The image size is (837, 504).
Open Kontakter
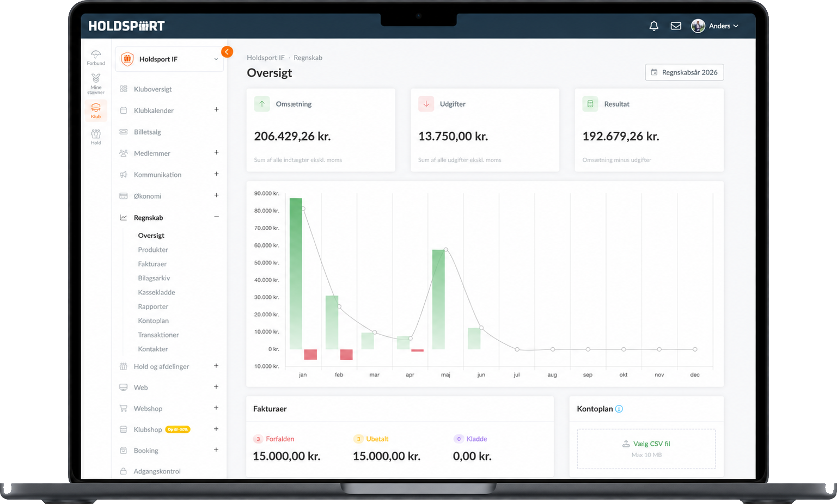click(x=153, y=349)
